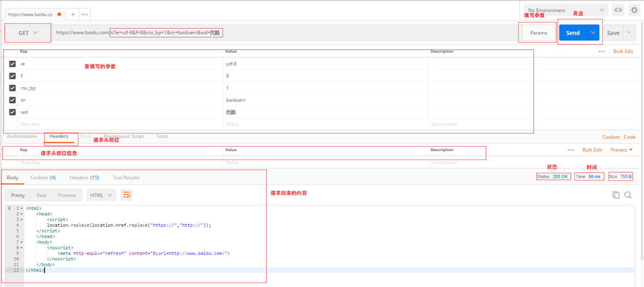Click Bulk Edit for headers table
Viewport: 644px width, 287px height.
click(x=592, y=150)
